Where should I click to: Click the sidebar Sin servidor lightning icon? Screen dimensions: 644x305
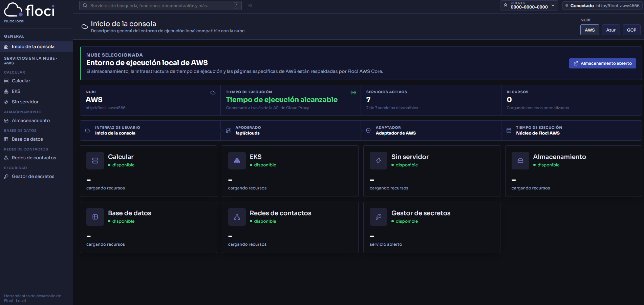click(x=6, y=102)
